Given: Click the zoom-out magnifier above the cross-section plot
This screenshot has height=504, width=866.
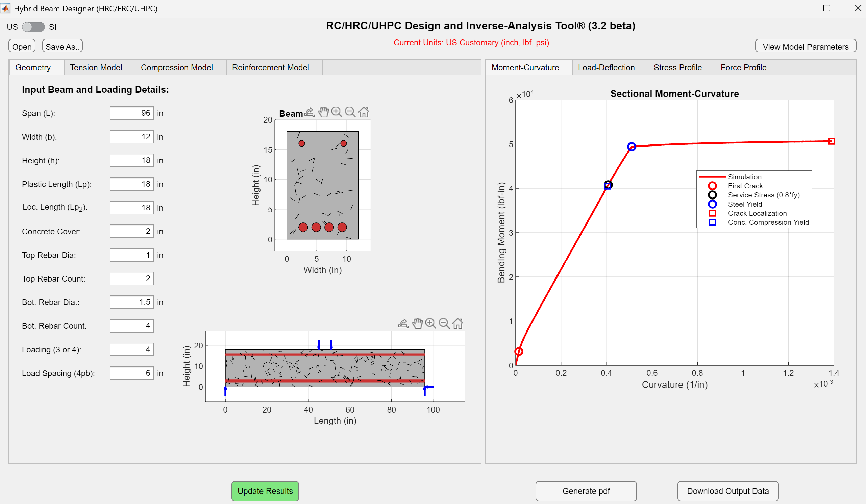Looking at the screenshot, I should (350, 112).
